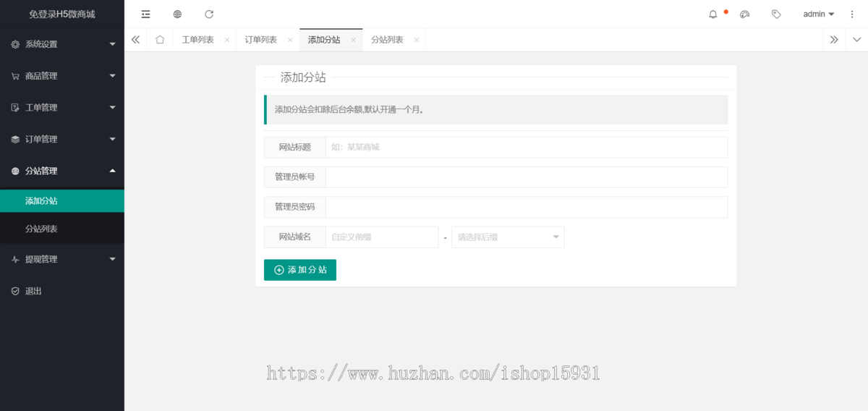Select 添加分站 in sidebar
The image size is (868, 411).
[x=62, y=200]
